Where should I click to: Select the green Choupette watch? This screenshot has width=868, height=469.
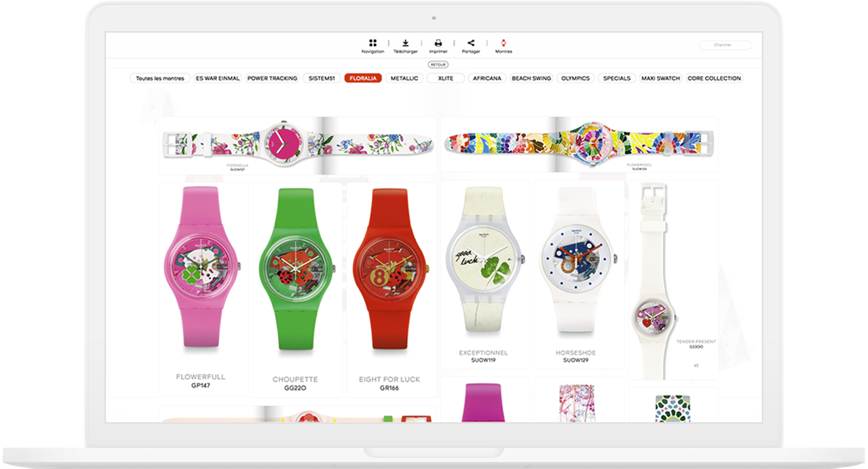coord(296,269)
